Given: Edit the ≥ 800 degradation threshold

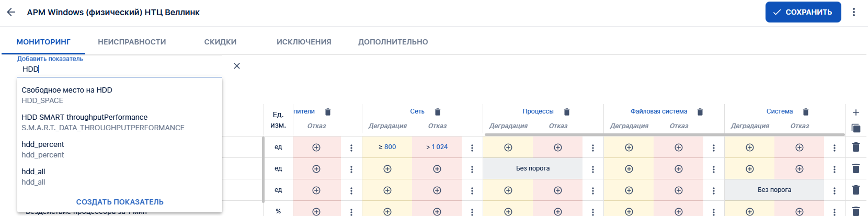Looking at the screenshot, I should click(387, 147).
